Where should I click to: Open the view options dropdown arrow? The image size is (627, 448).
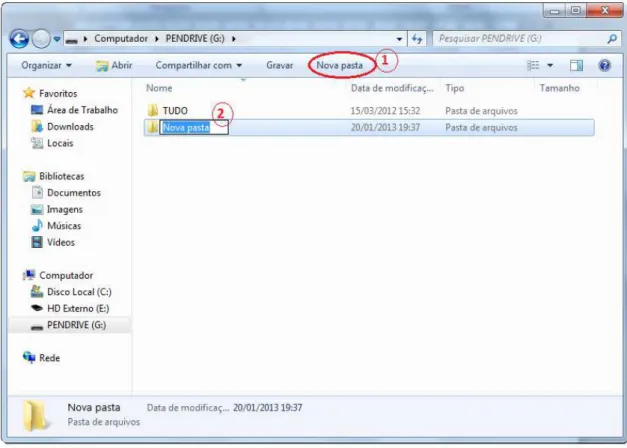(x=550, y=65)
